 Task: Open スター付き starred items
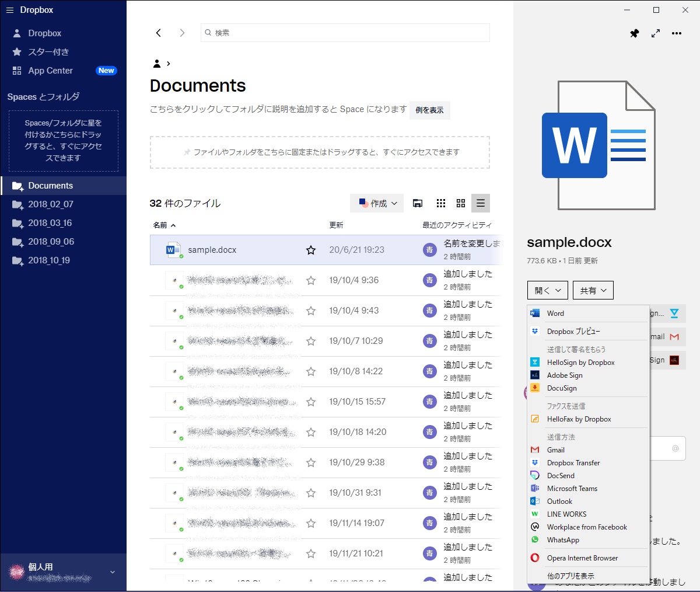pos(63,52)
